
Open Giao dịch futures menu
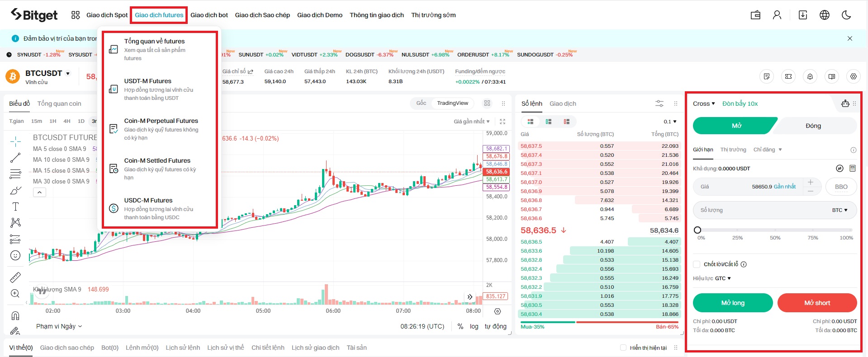click(159, 15)
